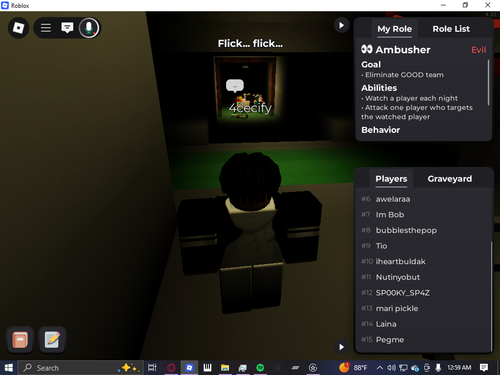This screenshot has height=375, width=500.
Task: Click the 4cecify player nametag
Action: tap(250, 108)
